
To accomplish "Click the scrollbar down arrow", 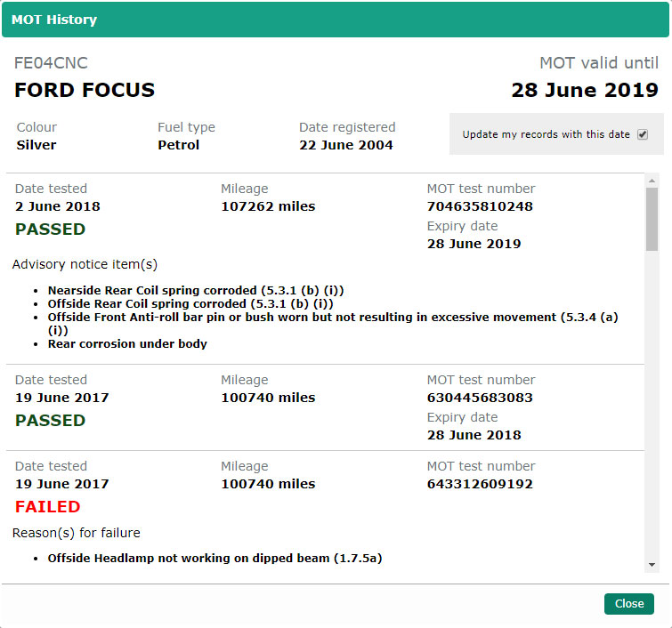I will point(652,564).
